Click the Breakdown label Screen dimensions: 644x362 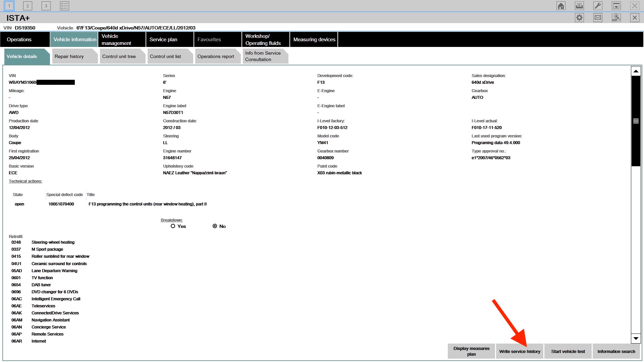(x=172, y=220)
